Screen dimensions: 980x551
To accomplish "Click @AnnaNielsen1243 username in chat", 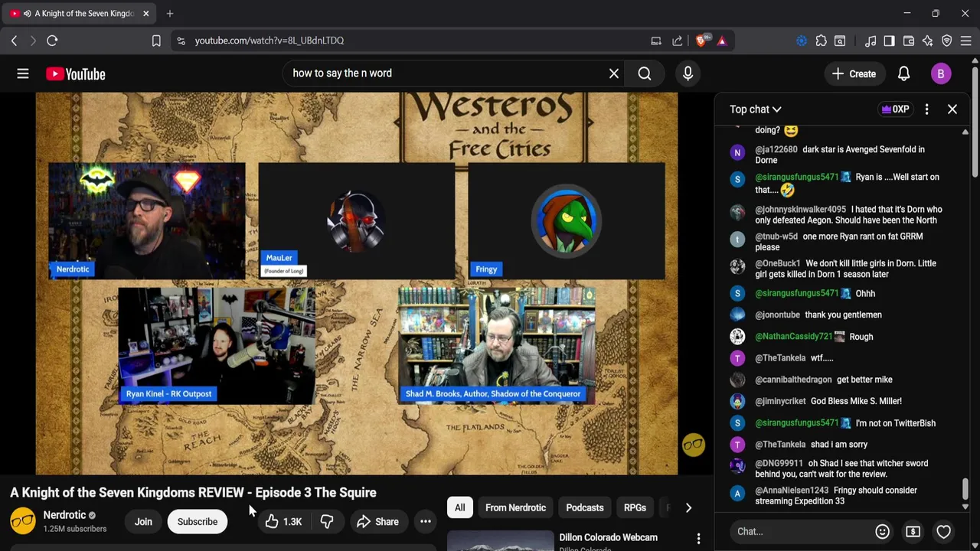I will (x=792, y=491).
